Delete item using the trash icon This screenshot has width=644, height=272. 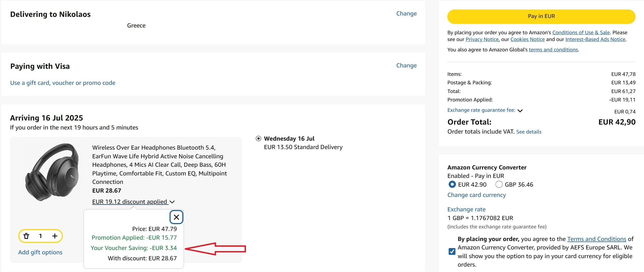coord(26,236)
